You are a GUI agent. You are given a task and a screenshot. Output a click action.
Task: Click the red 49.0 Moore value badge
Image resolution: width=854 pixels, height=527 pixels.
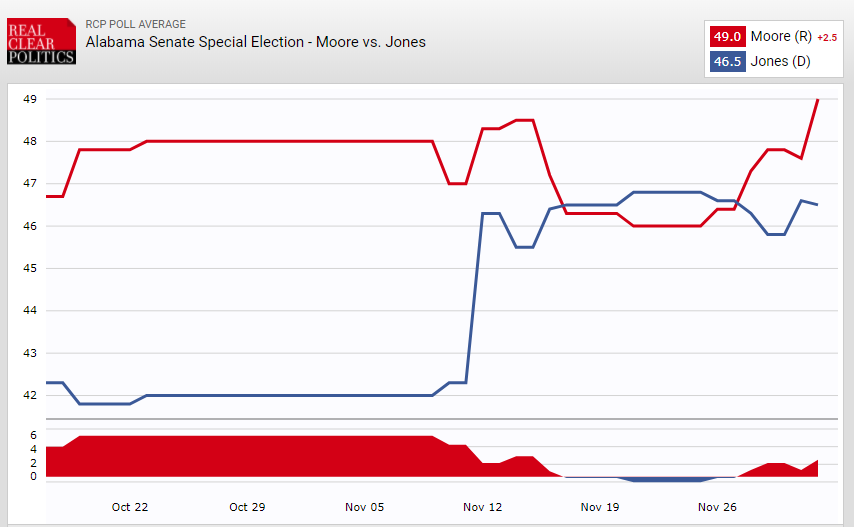point(727,37)
